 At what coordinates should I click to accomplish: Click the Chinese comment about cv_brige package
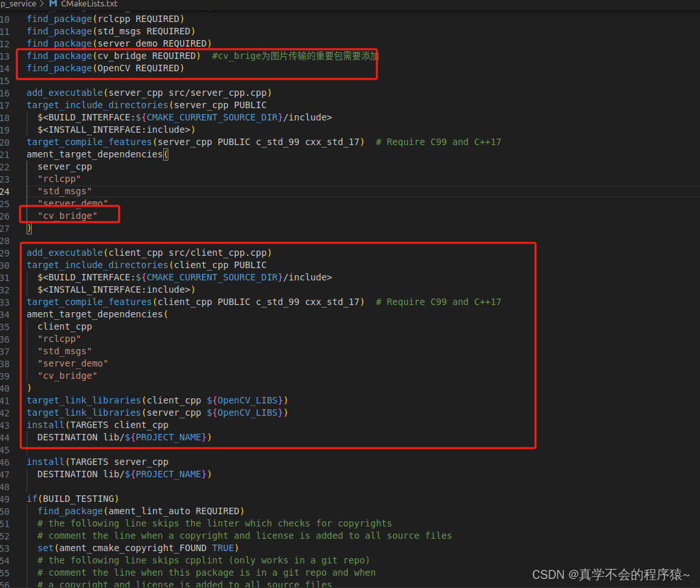(291, 56)
